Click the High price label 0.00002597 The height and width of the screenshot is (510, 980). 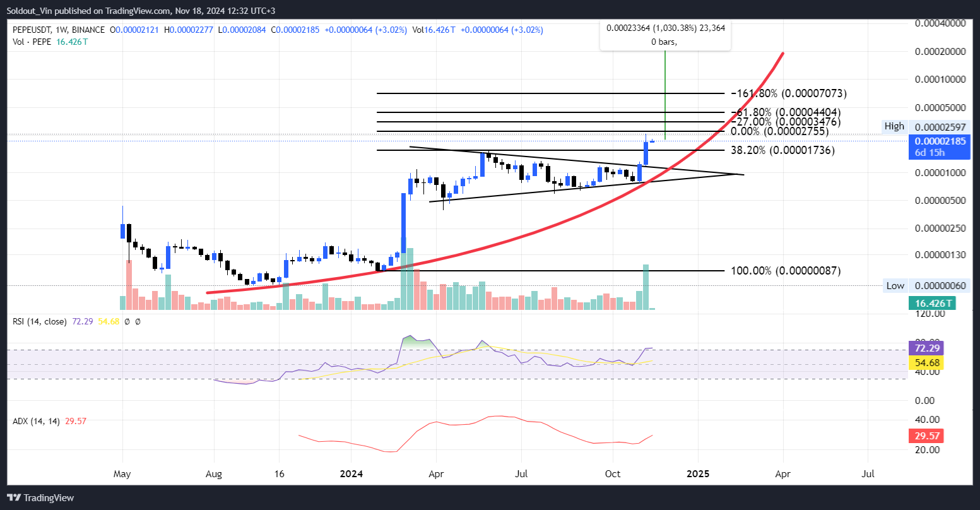click(940, 127)
